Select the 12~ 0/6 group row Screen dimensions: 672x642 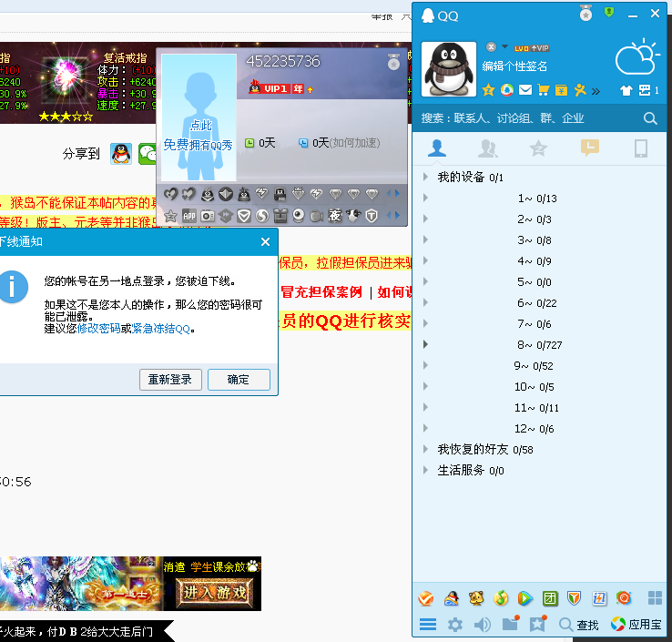click(x=539, y=429)
